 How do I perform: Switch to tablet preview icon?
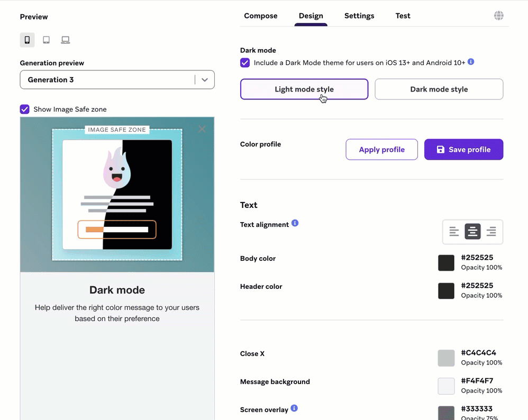47,40
